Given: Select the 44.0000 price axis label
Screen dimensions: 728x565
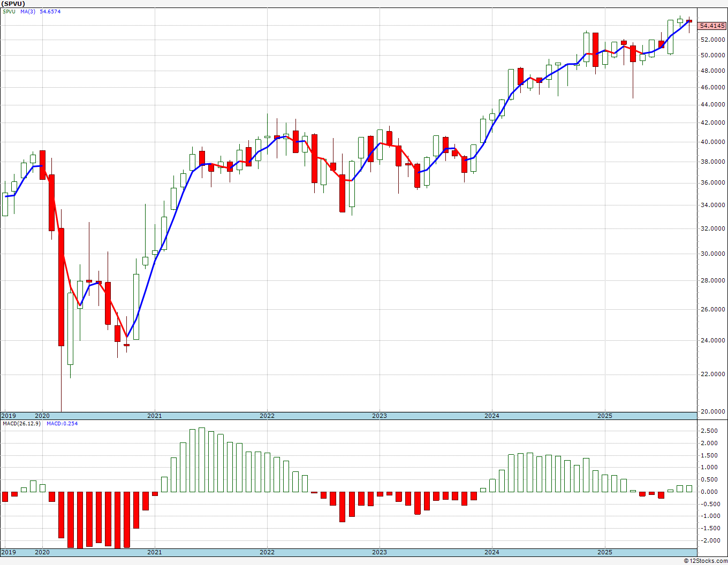Looking at the screenshot, I should click(x=712, y=105).
